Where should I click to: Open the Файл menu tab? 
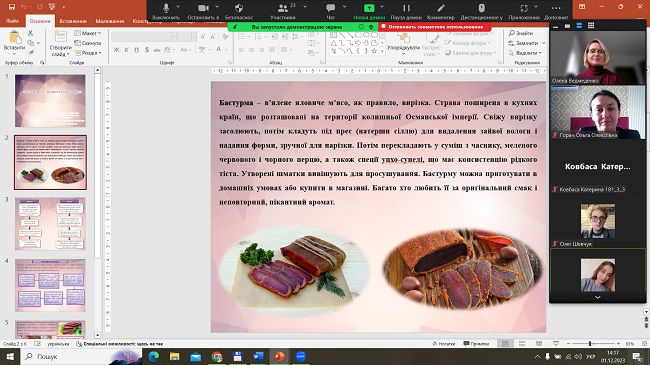point(12,21)
